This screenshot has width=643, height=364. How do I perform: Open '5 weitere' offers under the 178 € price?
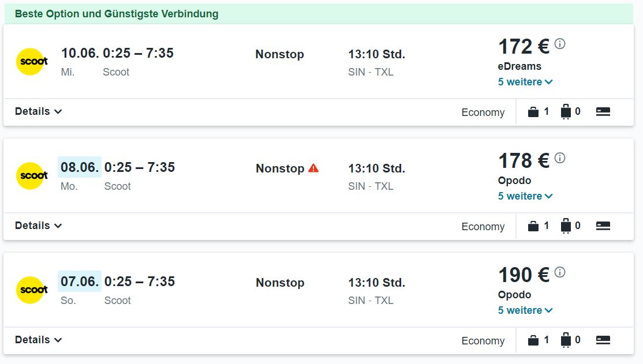pos(525,196)
